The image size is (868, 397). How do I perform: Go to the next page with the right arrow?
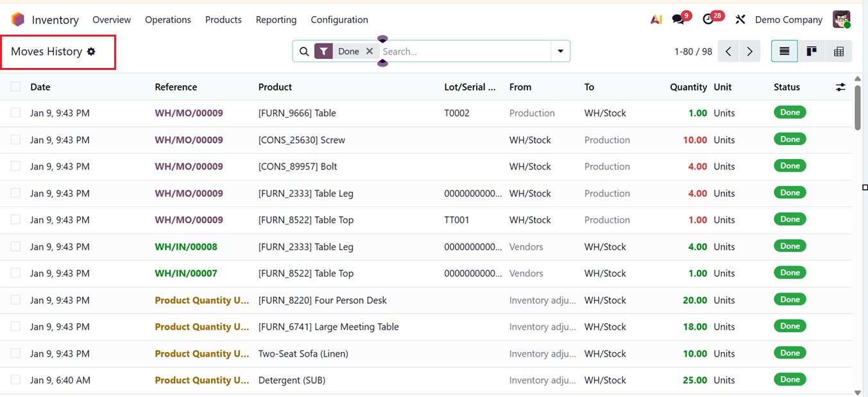pyautogui.click(x=749, y=51)
